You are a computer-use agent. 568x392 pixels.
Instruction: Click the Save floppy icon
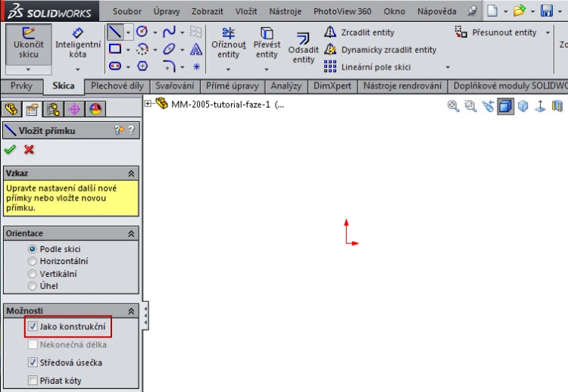pos(547,11)
